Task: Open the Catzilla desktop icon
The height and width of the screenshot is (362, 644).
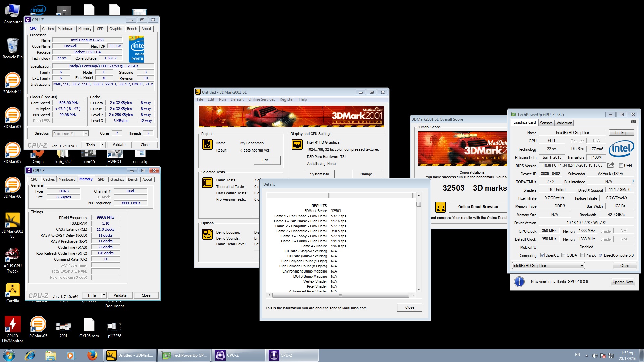Action: click(12, 292)
